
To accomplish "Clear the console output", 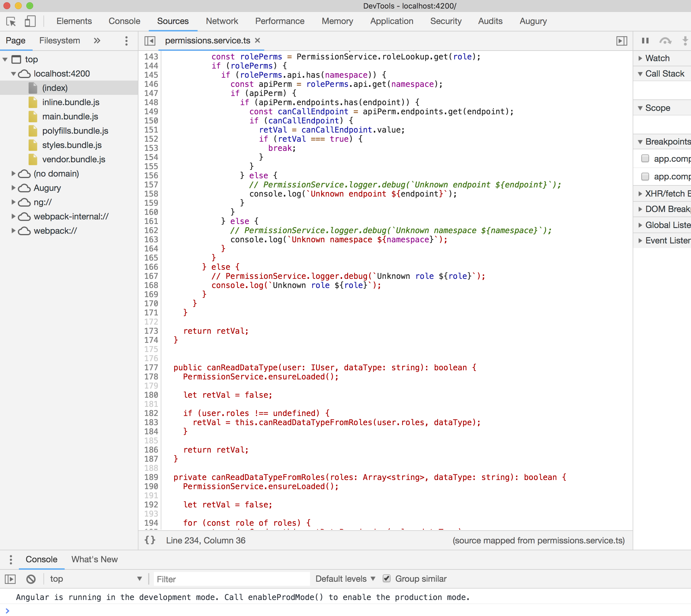I will 31,579.
